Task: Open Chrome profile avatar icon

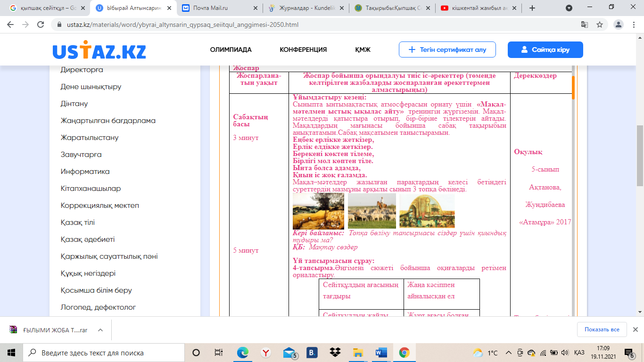Action: (619, 25)
